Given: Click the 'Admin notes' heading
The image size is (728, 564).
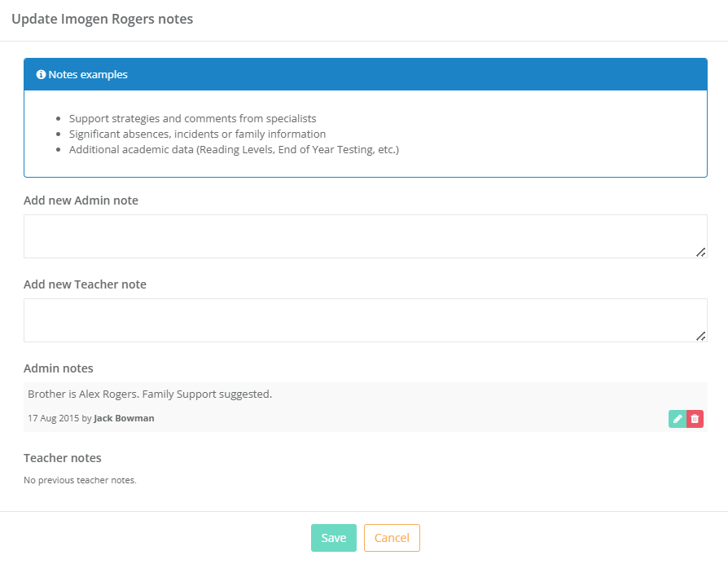Looking at the screenshot, I should [59, 368].
